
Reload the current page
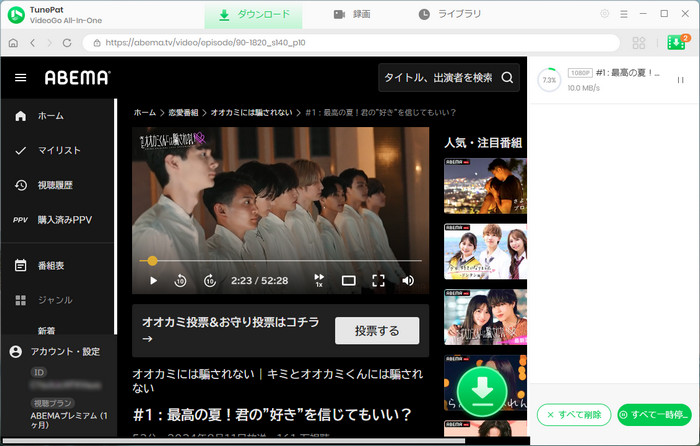67,43
